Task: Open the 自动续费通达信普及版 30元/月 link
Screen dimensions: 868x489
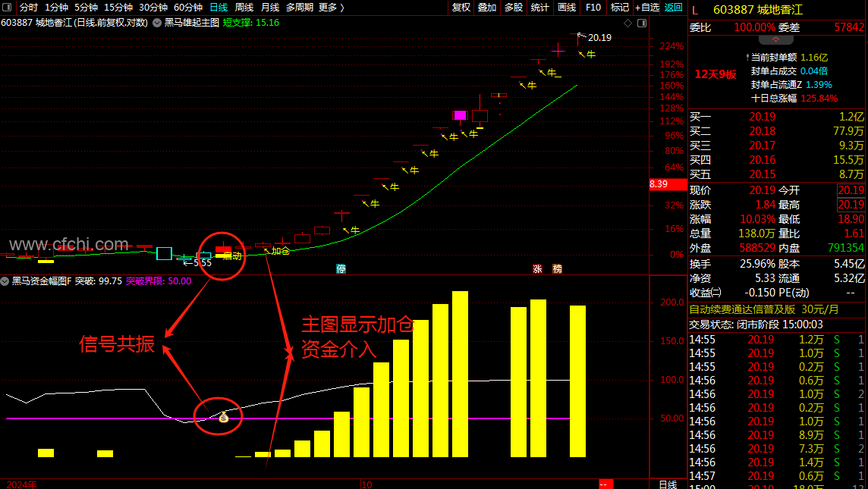Action: point(764,309)
